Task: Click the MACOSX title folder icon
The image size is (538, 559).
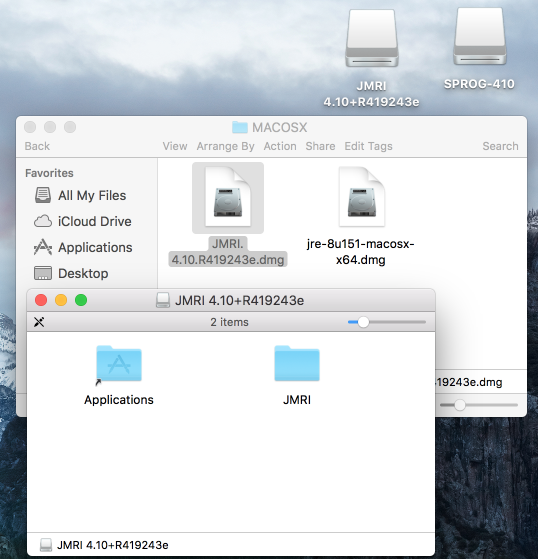Action: pos(240,127)
